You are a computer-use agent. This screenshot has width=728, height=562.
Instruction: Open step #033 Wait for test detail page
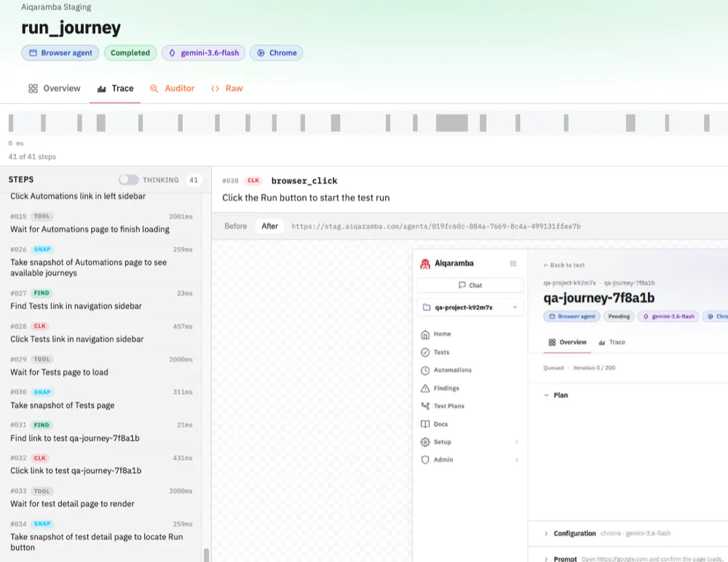[101, 497]
